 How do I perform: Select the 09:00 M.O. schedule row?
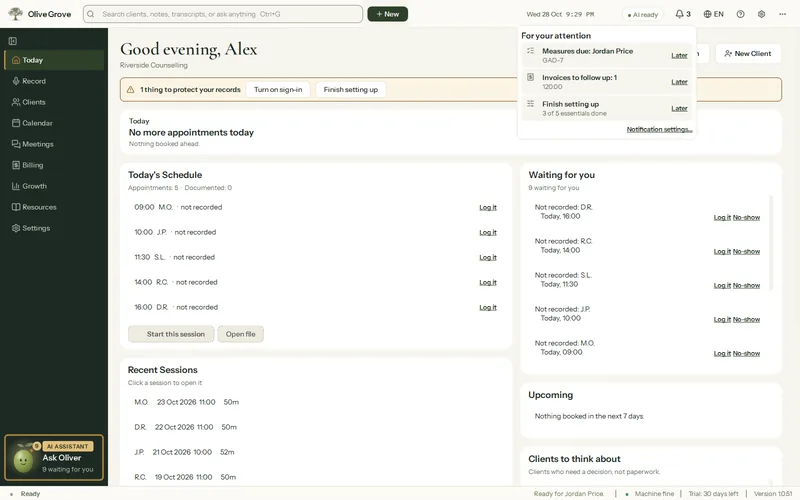tap(315, 208)
